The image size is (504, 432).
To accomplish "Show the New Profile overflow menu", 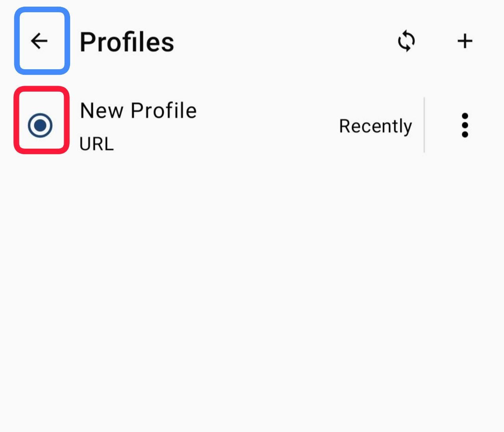I will click(x=465, y=125).
